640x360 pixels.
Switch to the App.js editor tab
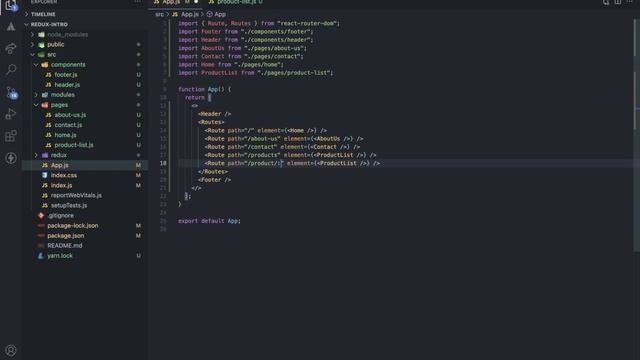pos(171,2)
